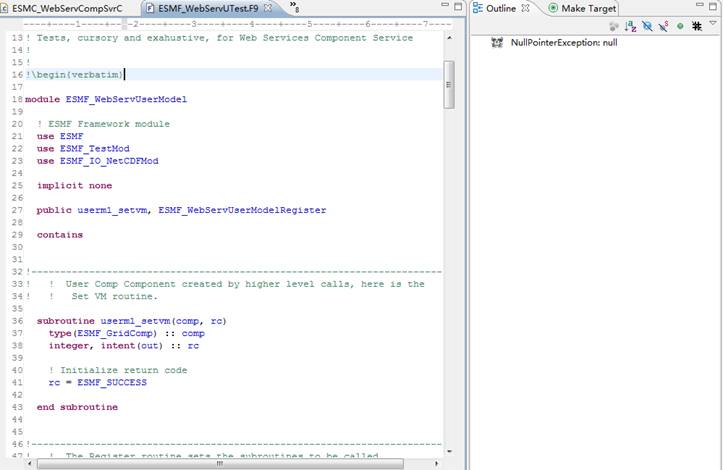Click the green dot filter icon
The height and width of the screenshot is (470, 723).
pos(680,26)
